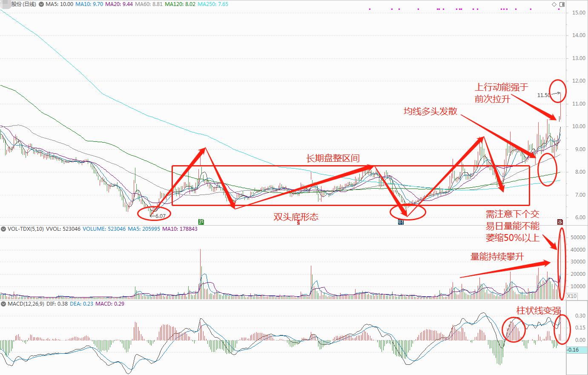
Task: Click the 12.00 price axis label
Action: click(578, 81)
